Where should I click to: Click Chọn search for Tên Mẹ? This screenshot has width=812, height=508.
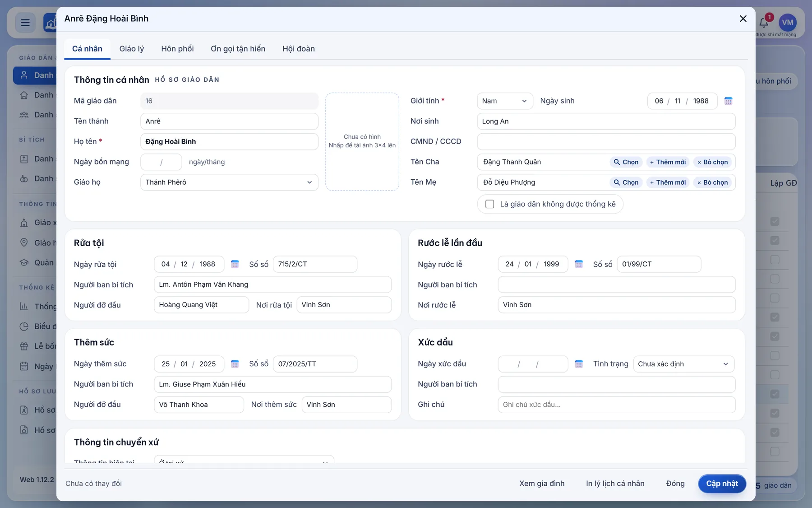tap(626, 182)
